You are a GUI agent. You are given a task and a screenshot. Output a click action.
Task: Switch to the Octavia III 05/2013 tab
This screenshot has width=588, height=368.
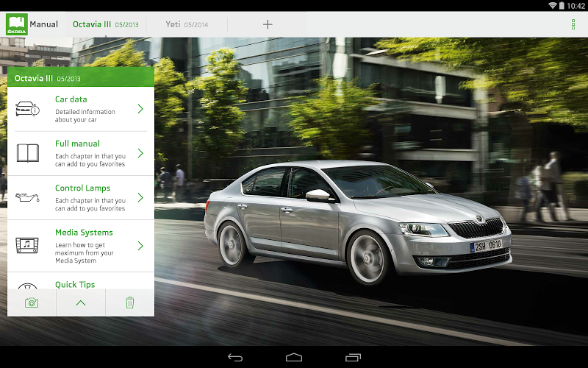tap(105, 24)
